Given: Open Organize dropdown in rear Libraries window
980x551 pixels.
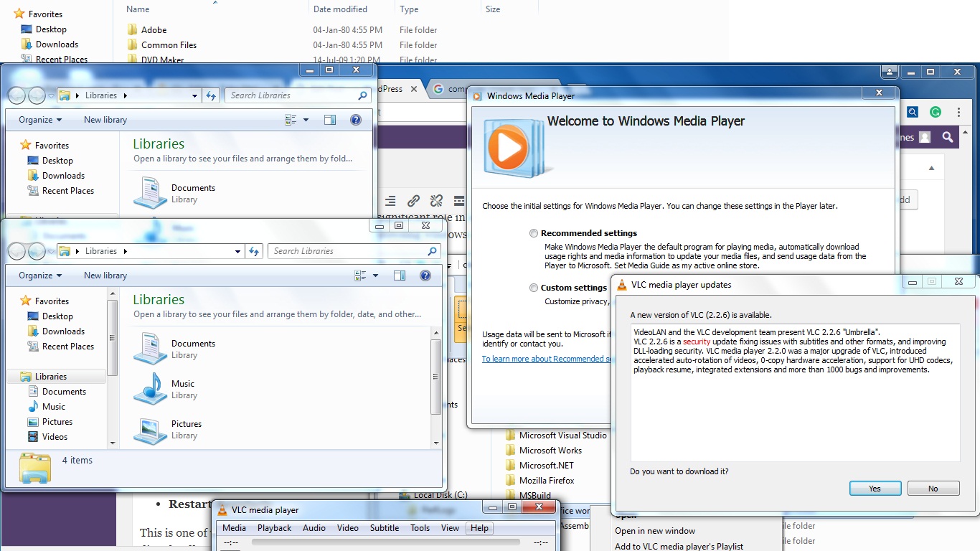Looking at the screenshot, I should click(40, 120).
